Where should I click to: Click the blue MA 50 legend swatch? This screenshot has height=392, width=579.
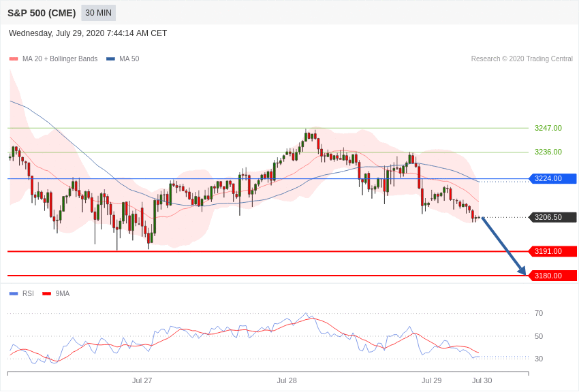click(x=110, y=59)
